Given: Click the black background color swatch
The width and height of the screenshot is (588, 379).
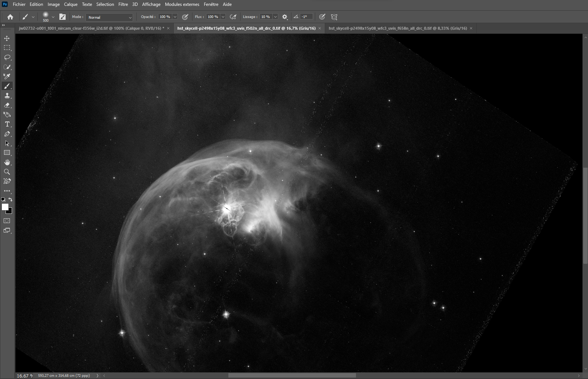Looking at the screenshot, I should point(10,211).
